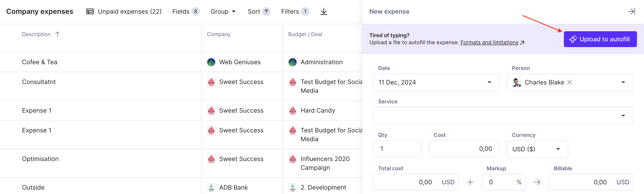Click the Total cost field
This screenshot has width=644, height=194.
(x=416, y=182)
